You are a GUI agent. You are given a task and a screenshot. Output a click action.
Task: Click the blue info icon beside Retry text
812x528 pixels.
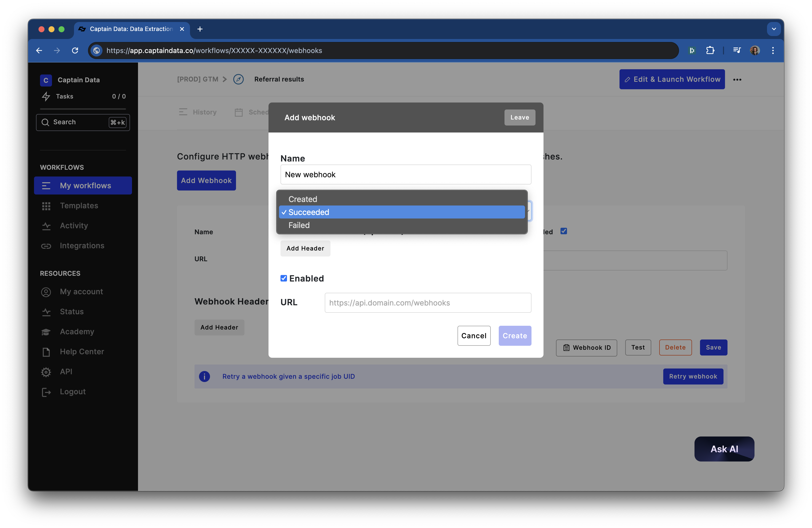click(204, 376)
